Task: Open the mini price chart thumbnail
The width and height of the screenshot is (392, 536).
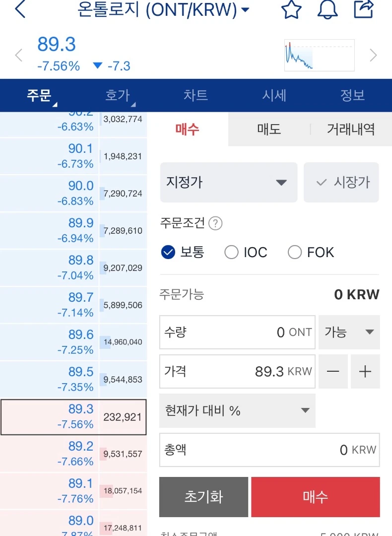Action: 319,56
